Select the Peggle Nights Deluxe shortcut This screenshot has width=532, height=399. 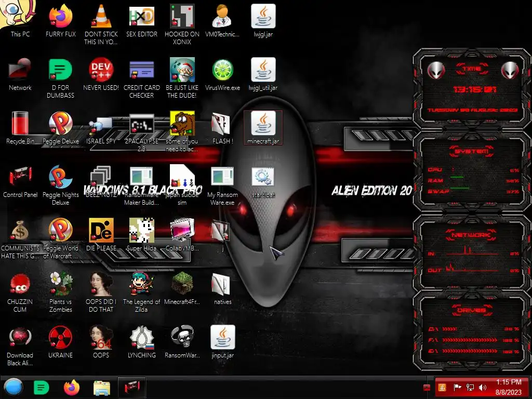click(60, 185)
